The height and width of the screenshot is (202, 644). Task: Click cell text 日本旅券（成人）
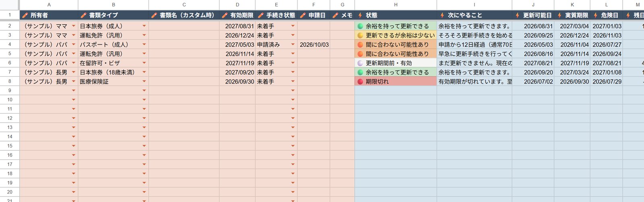(x=101, y=26)
